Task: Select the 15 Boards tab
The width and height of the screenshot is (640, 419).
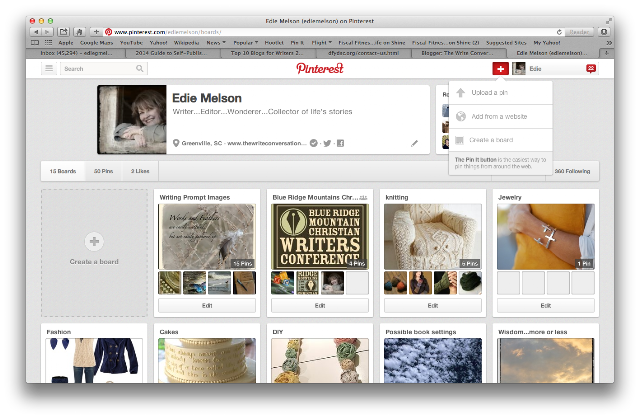Action: 63,171
